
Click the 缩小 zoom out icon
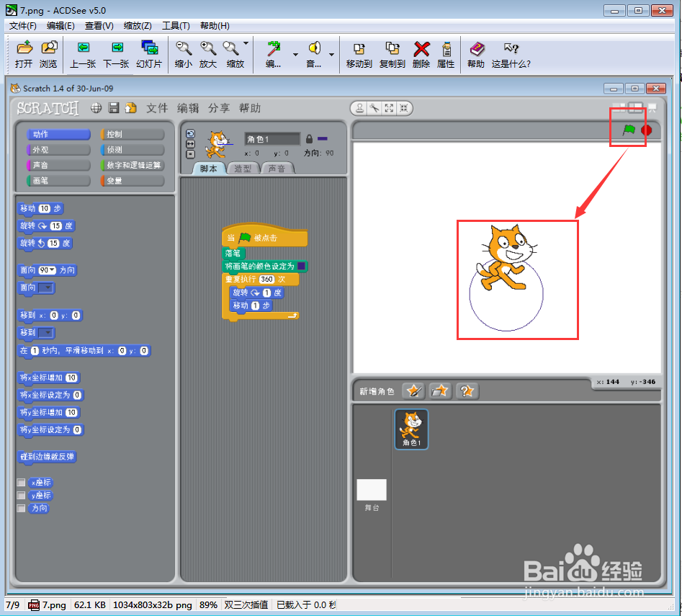(x=183, y=54)
